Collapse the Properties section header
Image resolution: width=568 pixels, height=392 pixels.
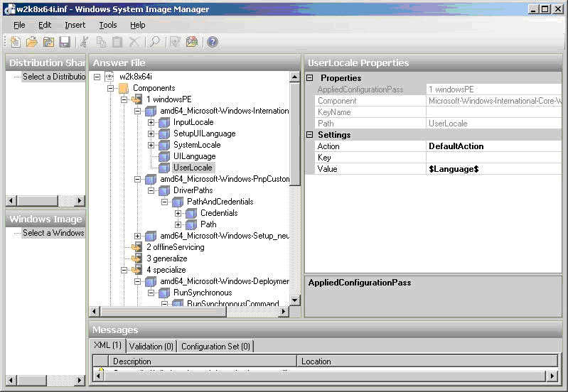pyautogui.click(x=310, y=78)
